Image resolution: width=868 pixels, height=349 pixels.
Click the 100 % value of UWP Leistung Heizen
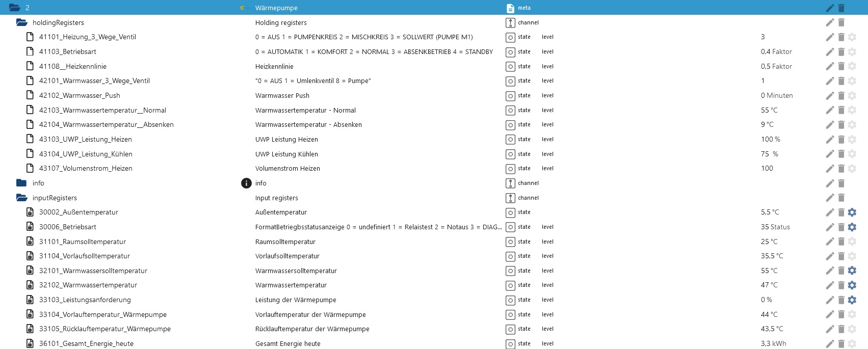click(x=770, y=139)
